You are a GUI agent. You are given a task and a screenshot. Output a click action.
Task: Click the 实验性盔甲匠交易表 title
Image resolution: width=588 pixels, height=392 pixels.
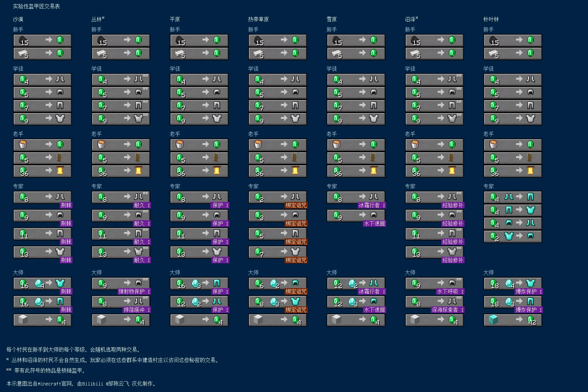pos(36,6)
